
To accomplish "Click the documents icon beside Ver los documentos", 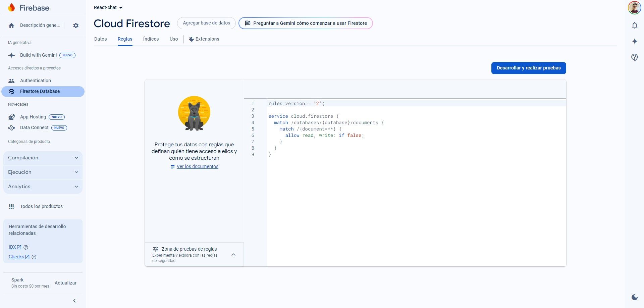I will (173, 167).
